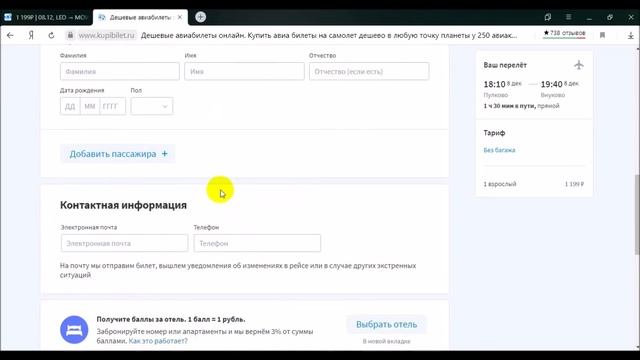Reload the page with refresh icon

click(x=51, y=36)
